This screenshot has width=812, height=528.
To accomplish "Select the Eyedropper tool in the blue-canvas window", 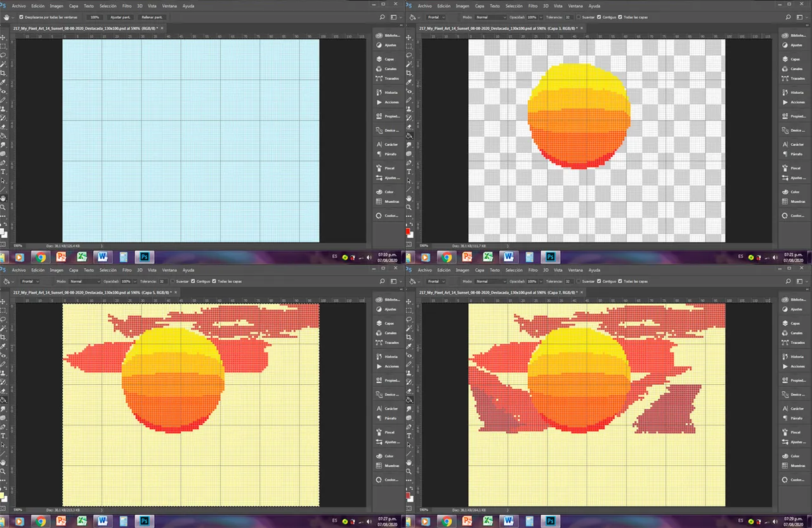I will pyautogui.click(x=3, y=83).
